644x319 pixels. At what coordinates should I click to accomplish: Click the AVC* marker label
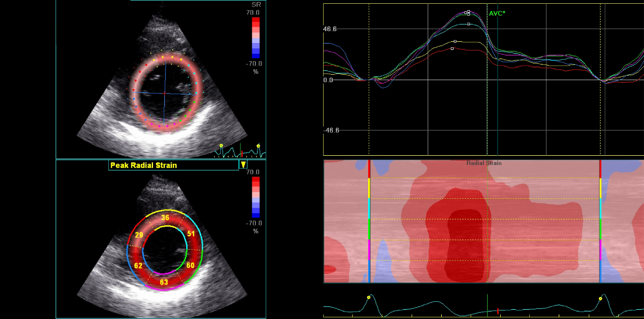pyautogui.click(x=496, y=13)
